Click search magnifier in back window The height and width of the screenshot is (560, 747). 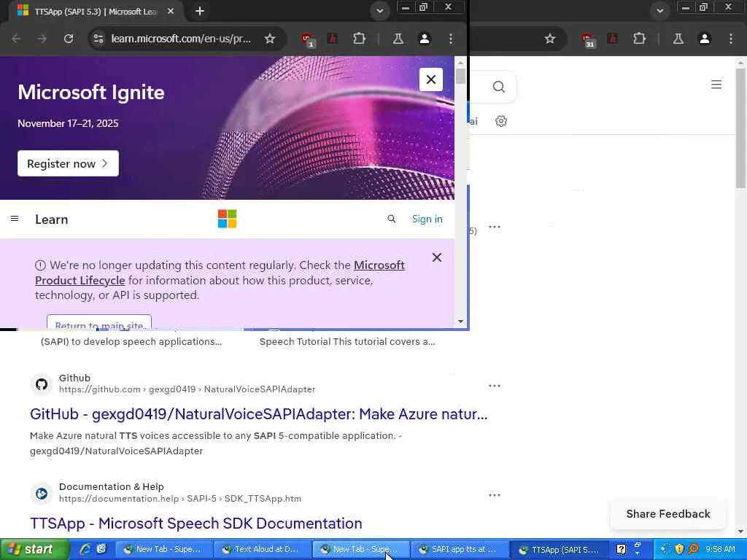point(499,87)
